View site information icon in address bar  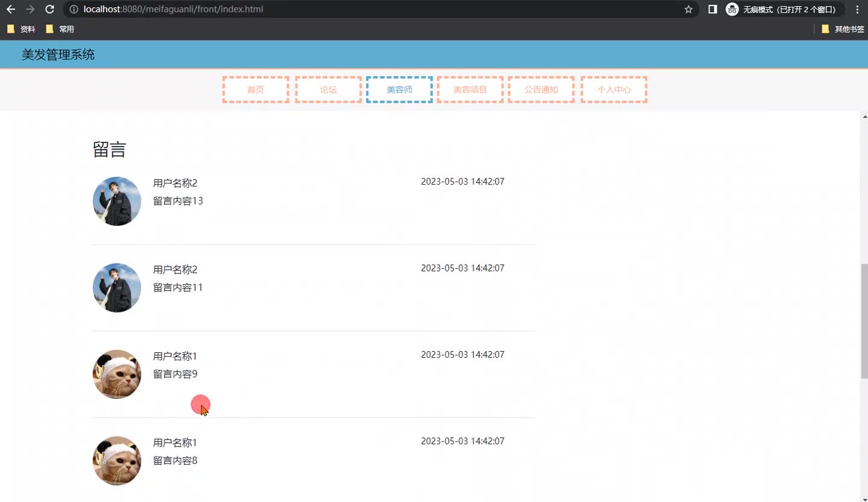[x=74, y=9]
